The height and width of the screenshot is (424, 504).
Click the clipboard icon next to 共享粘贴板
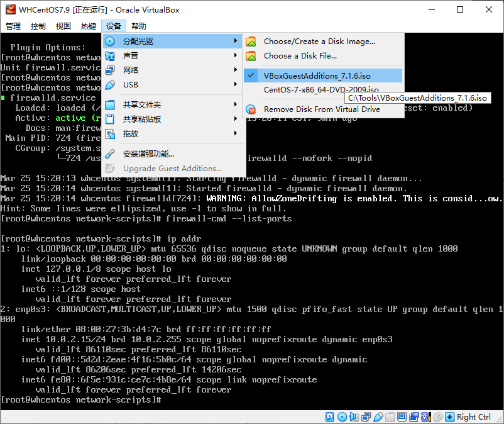pyautogui.click(x=110, y=120)
